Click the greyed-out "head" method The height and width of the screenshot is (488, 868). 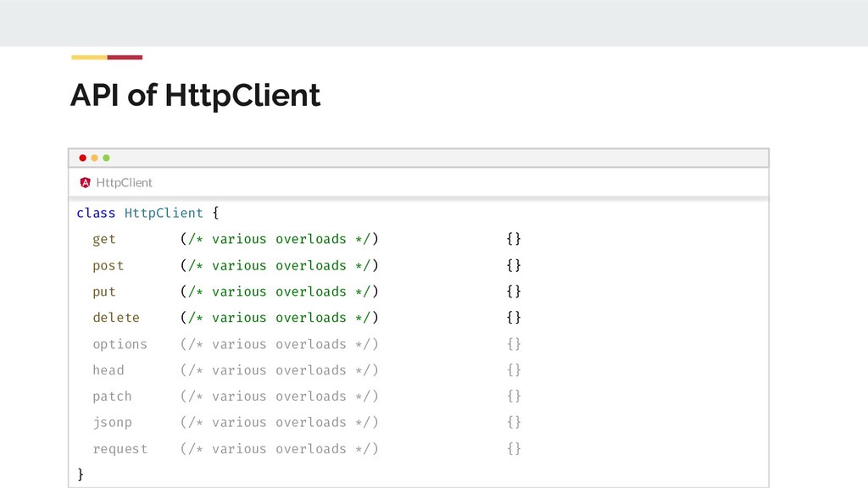(108, 370)
